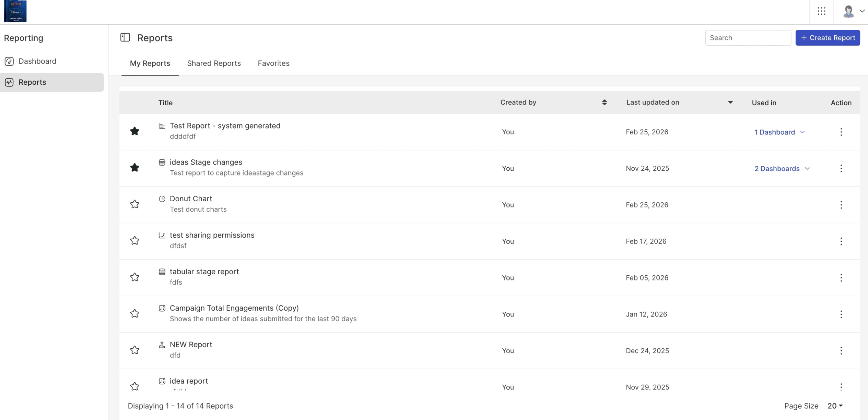Switch to Favorites tab
The image size is (868, 420).
(x=273, y=63)
